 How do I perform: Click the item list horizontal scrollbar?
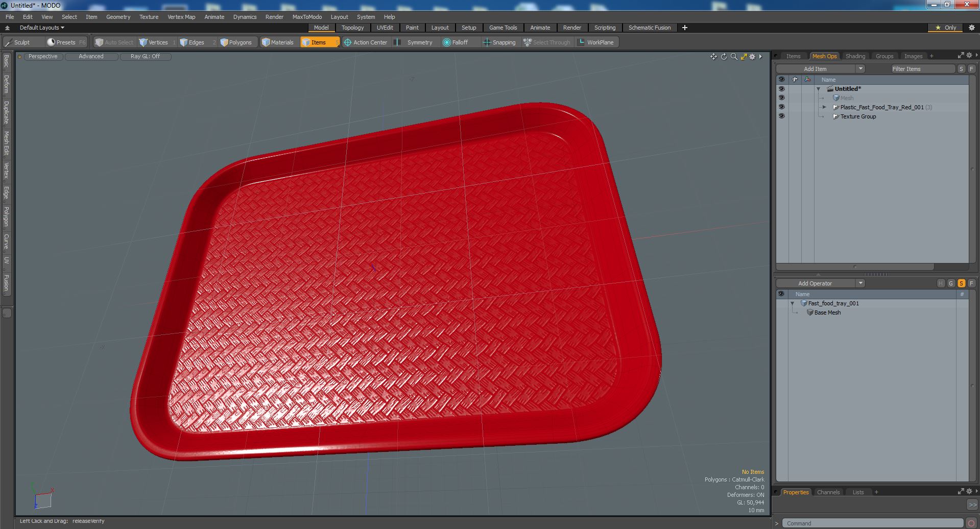click(x=855, y=267)
